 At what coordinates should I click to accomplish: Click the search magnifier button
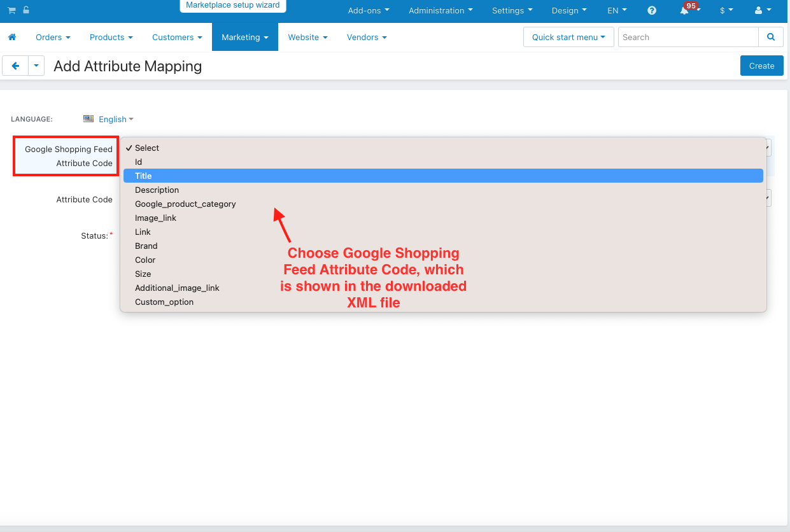771,37
